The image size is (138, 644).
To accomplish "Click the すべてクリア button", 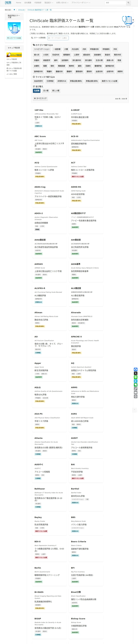I will [x=40, y=99].
